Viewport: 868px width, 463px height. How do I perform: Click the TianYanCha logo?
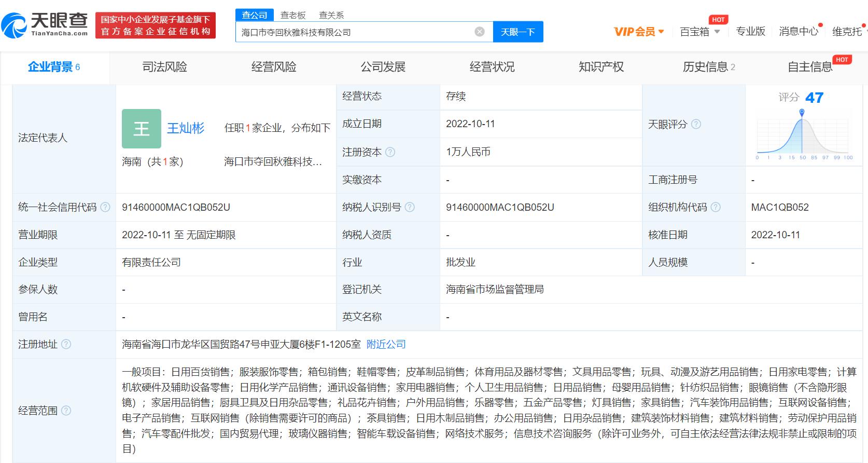pyautogui.click(x=45, y=25)
